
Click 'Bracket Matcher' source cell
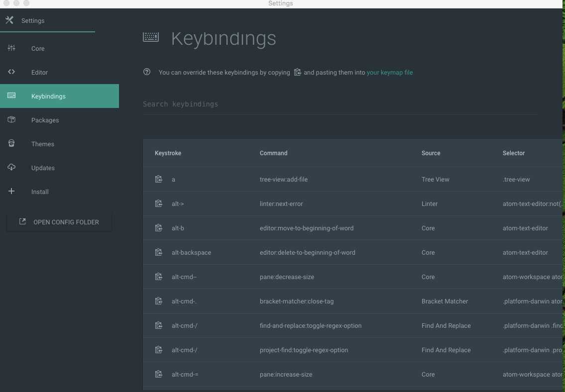click(x=445, y=301)
